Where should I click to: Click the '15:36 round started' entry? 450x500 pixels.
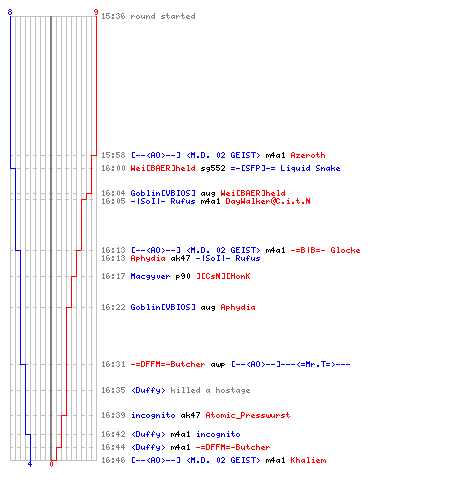(148, 16)
